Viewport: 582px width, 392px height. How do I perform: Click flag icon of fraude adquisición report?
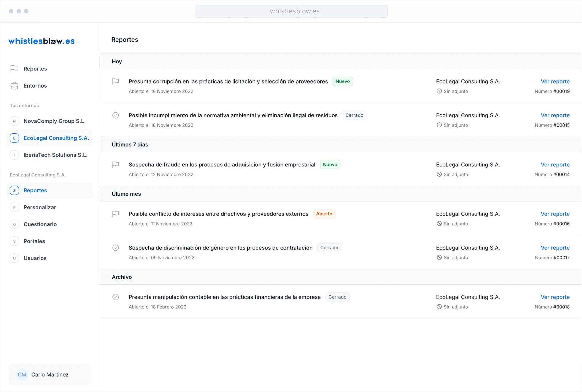(x=115, y=165)
